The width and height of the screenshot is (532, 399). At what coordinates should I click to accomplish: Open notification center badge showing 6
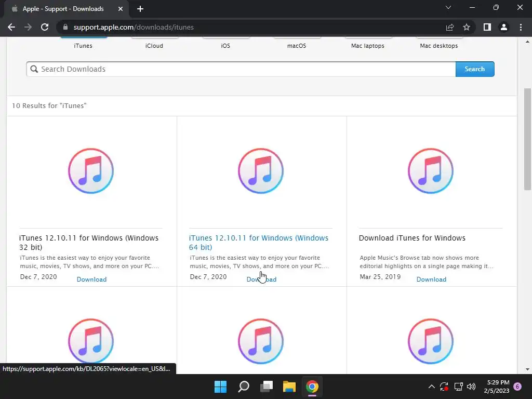point(517,387)
